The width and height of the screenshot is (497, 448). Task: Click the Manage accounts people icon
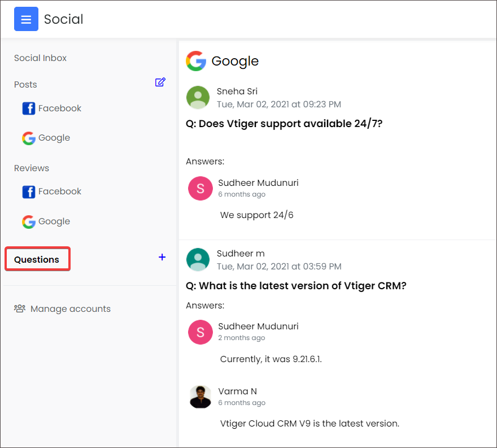coord(20,308)
